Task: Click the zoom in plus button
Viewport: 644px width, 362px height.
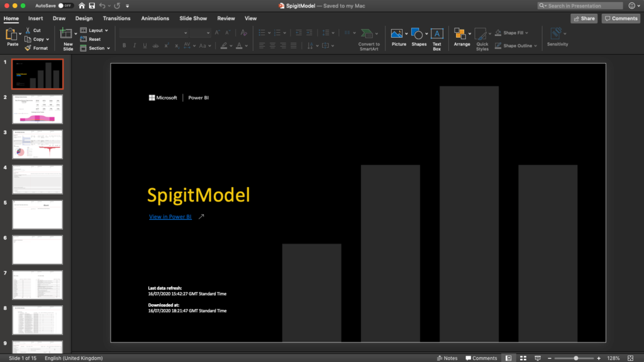Action: [599, 358]
